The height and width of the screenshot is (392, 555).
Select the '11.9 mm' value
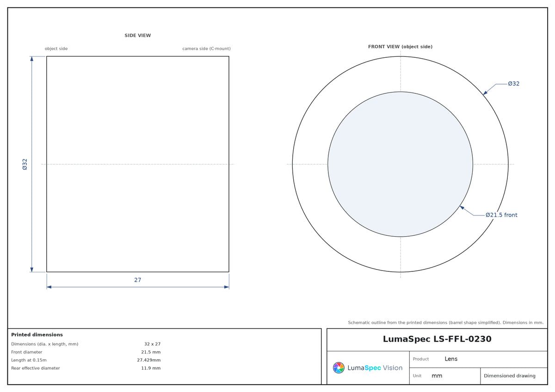pyautogui.click(x=151, y=368)
